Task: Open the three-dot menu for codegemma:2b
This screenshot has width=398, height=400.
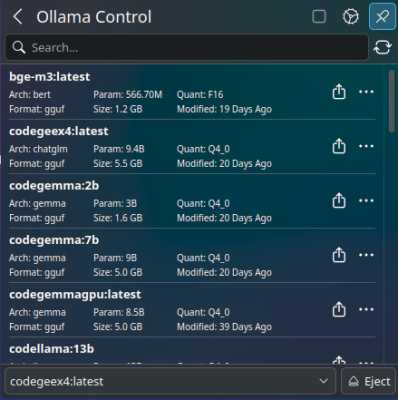Action: [366, 201]
